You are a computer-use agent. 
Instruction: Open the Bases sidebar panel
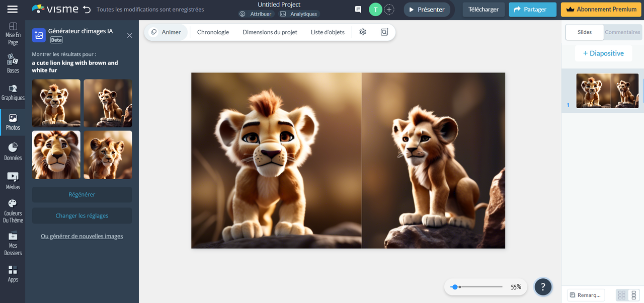13,63
